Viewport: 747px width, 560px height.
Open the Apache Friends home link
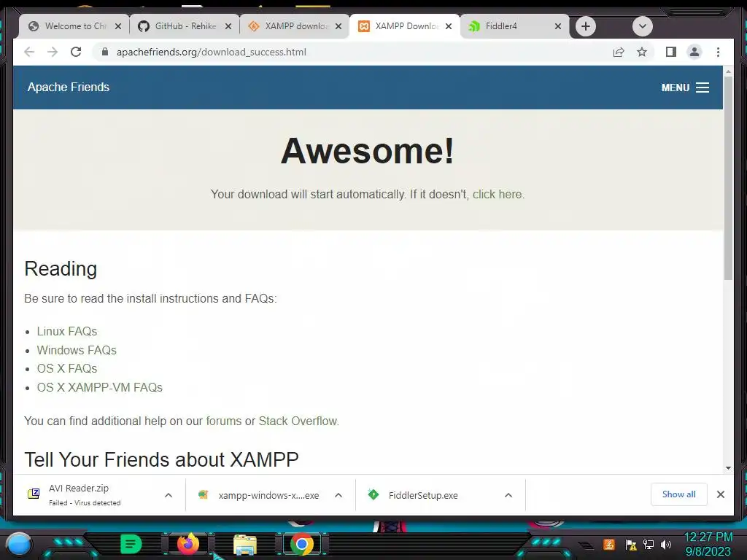(68, 87)
